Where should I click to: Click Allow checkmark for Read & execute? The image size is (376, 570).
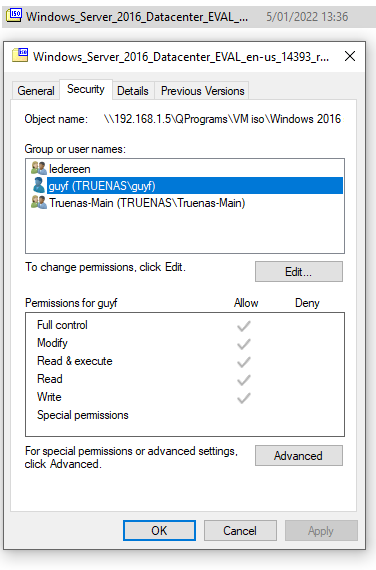[244, 362]
